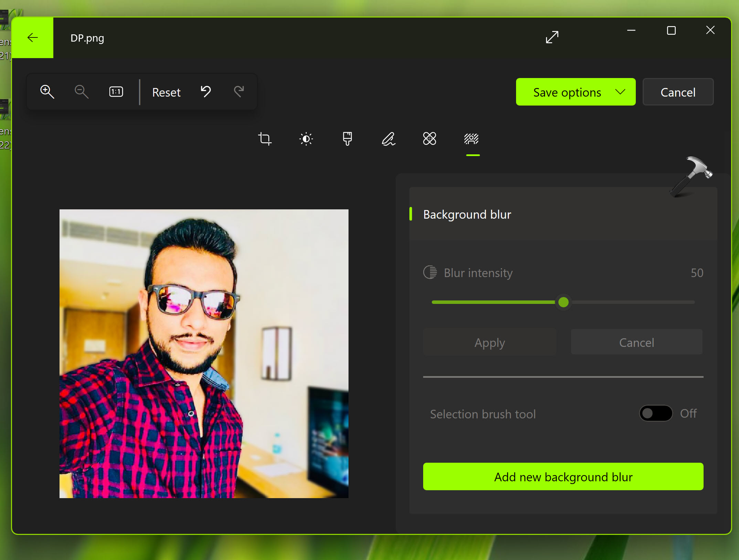Open the brightness Adjustment tool
This screenshot has width=739, height=560.
click(306, 139)
